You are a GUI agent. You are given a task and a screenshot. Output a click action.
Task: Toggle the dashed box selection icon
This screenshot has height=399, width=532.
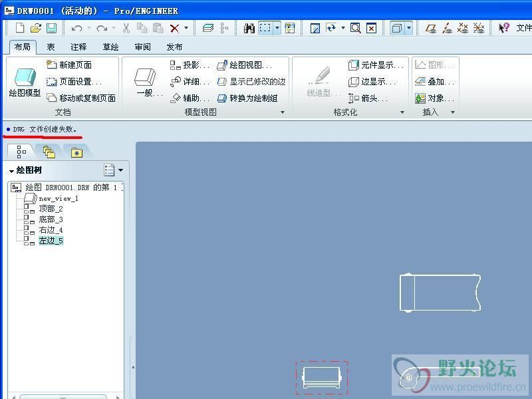[x=265, y=28]
